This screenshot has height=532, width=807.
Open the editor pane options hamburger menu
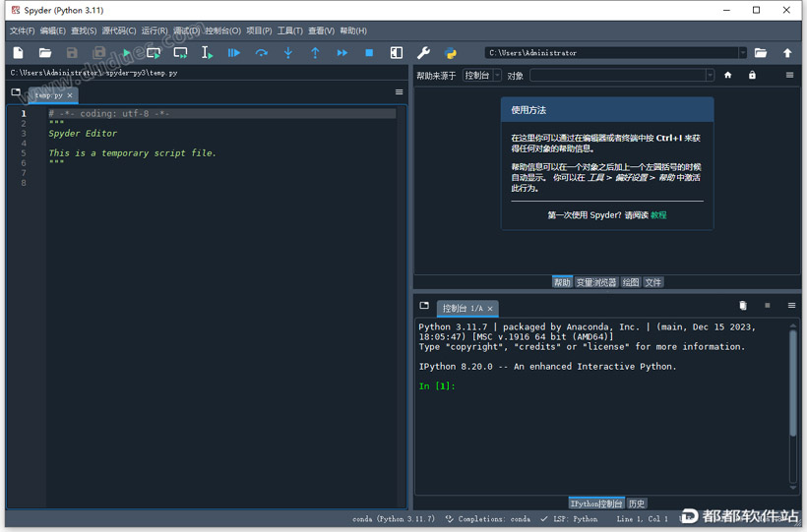399,92
